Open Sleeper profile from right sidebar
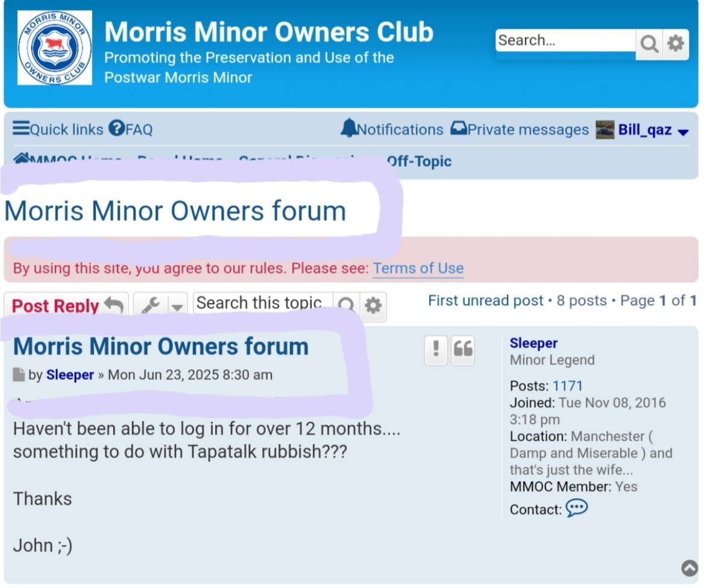This screenshot has width=707, height=588. point(533,343)
